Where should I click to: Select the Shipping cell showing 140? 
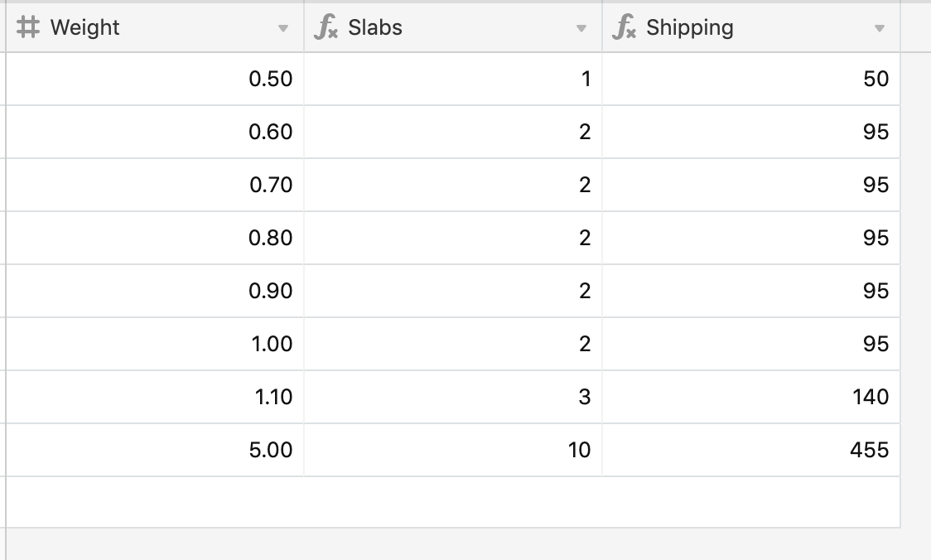tap(751, 398)
